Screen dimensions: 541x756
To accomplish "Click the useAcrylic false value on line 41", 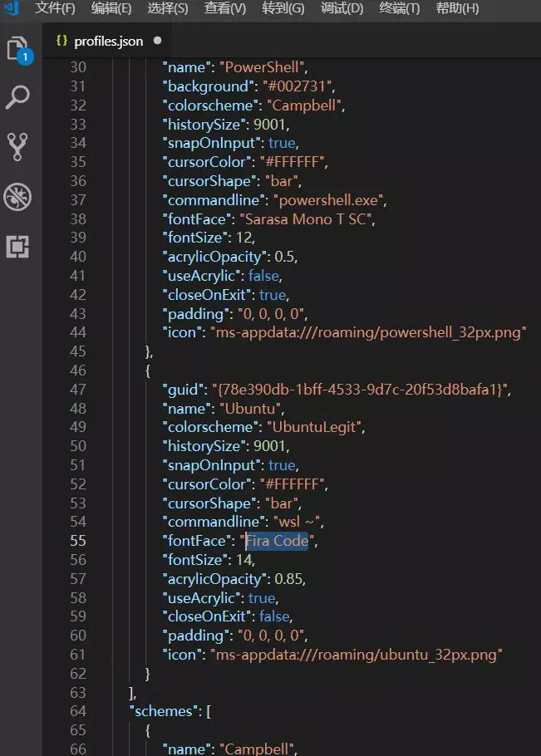I will point(263,275).
